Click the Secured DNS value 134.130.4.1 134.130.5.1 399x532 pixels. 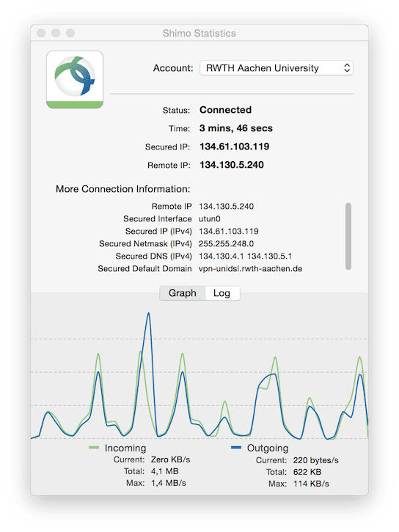click(x=245, y=256)
